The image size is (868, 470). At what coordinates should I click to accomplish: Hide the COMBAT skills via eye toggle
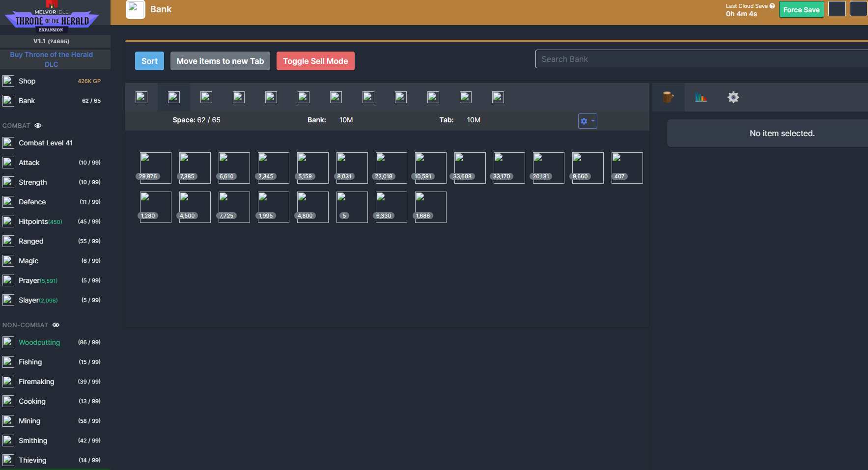click(38, 125)
